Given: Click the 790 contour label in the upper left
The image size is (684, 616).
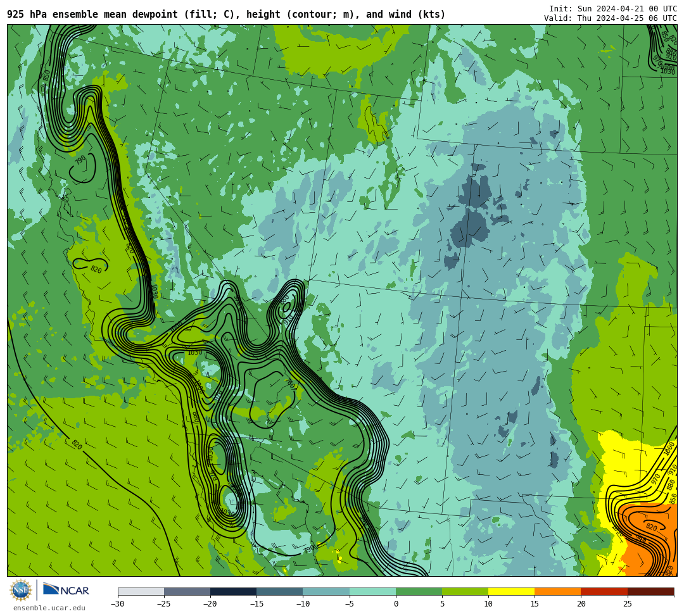Looking at the screenshot, I should coord(80,160).
